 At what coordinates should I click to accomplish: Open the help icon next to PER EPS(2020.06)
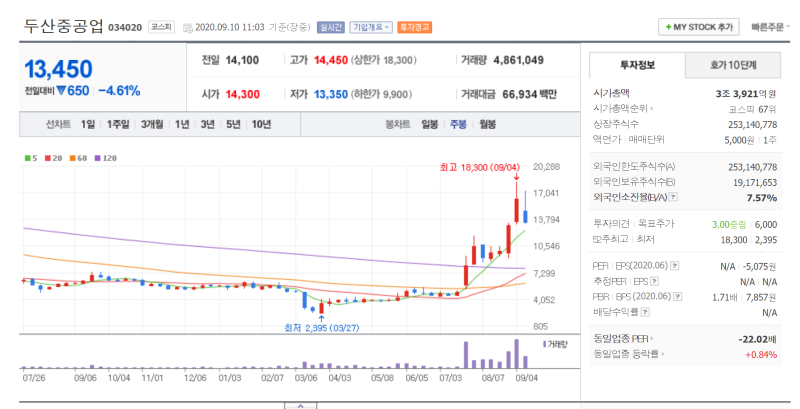[675, 266]
